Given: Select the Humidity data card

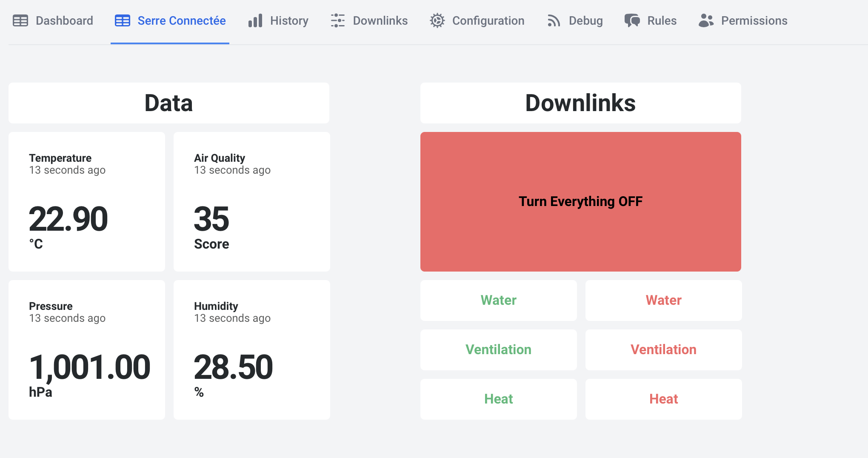Looking at the screenshot, I should coord(251,349).
